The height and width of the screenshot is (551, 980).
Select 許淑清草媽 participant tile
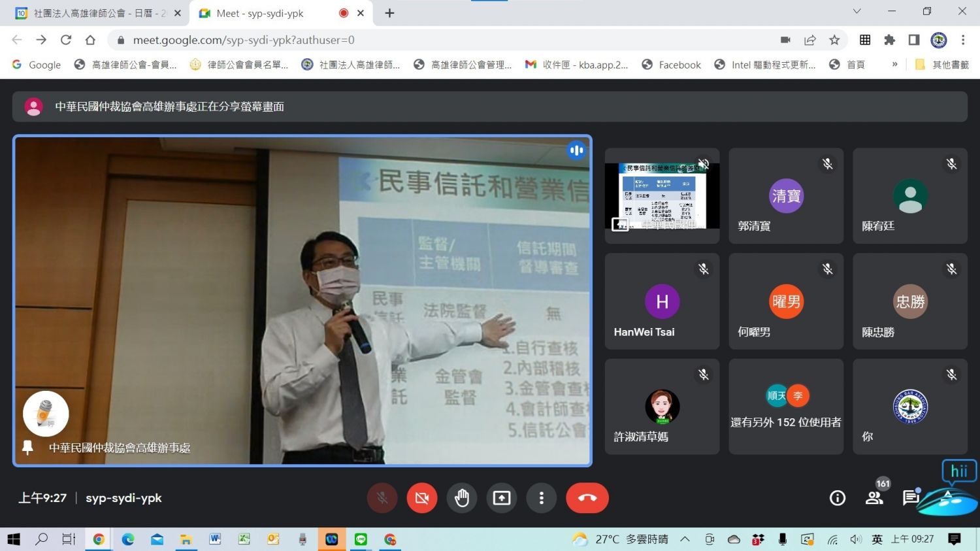662,407
